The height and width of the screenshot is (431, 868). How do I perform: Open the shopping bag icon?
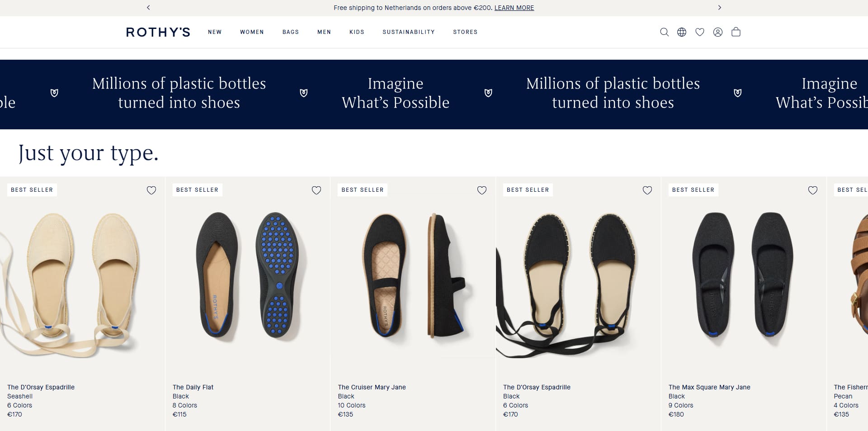[736, 32]
